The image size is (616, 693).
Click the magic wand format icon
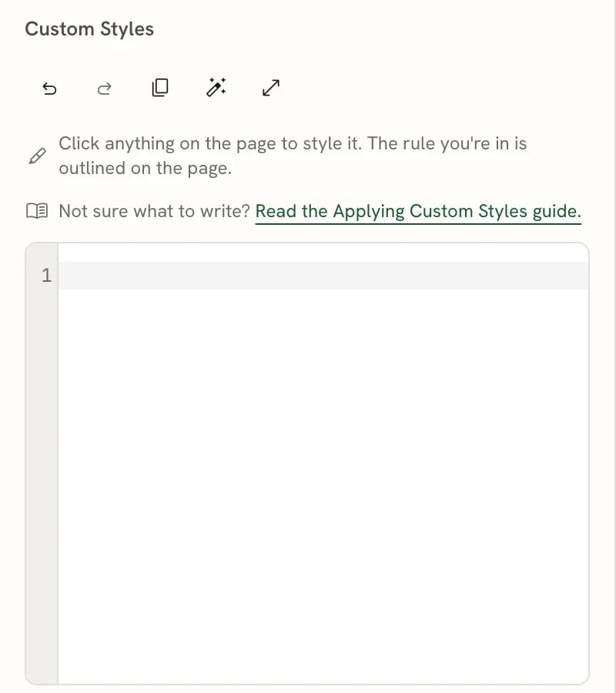pos(216,87)
